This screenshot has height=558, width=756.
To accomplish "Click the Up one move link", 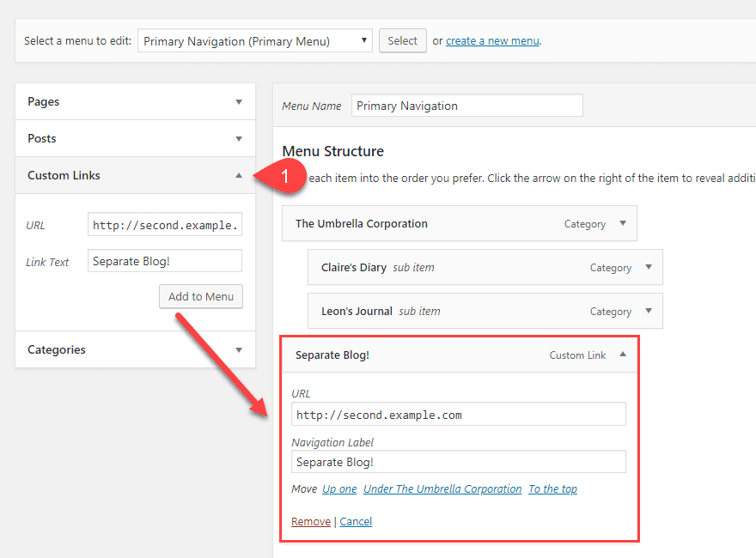I will coord(338,488).
